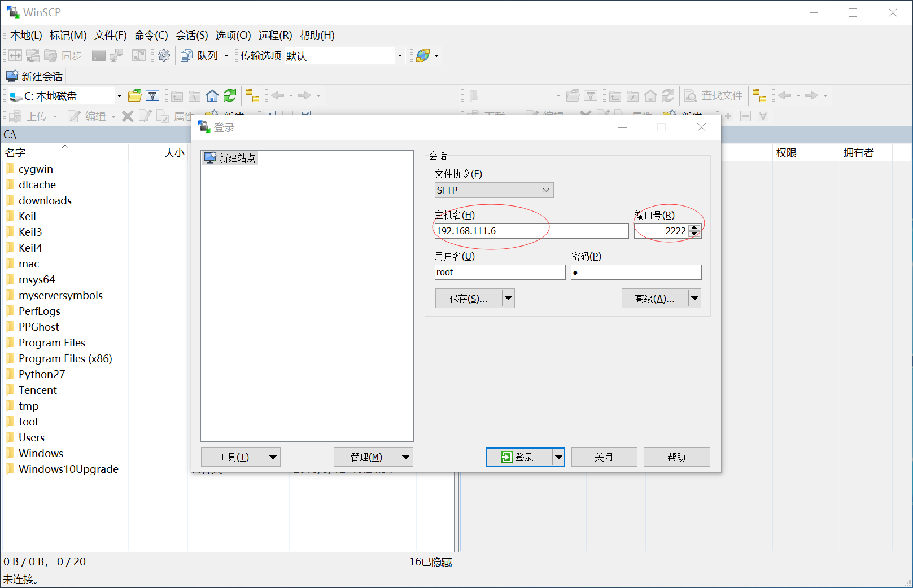Select 新建站点 in the site list

230,158
